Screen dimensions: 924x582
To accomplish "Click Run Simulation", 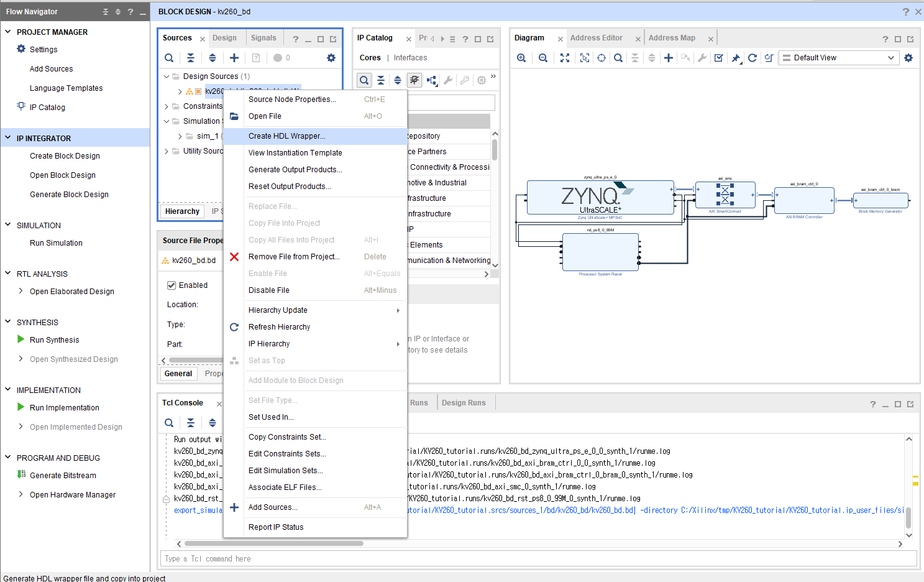I will [x=56, y=243].
